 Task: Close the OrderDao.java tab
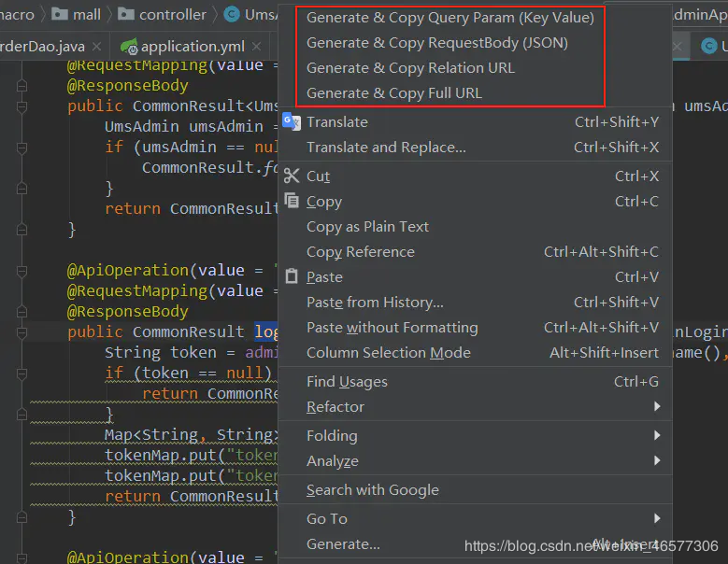pos(96,47)
